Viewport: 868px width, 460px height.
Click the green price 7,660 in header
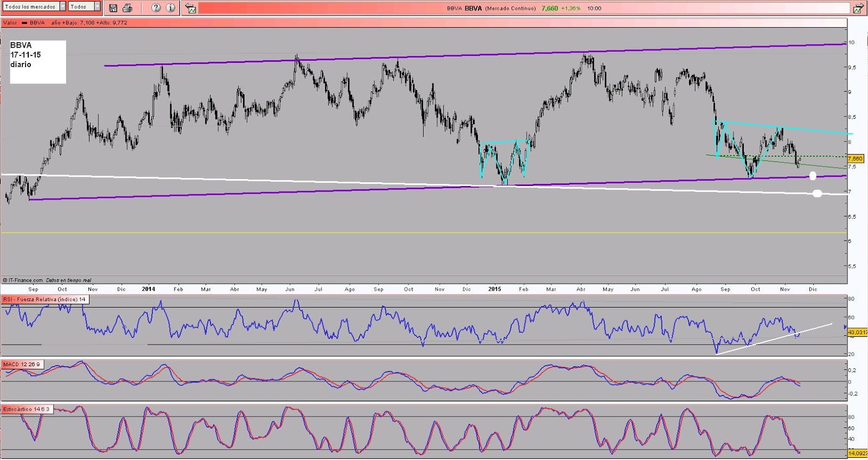tap(550, 8)
